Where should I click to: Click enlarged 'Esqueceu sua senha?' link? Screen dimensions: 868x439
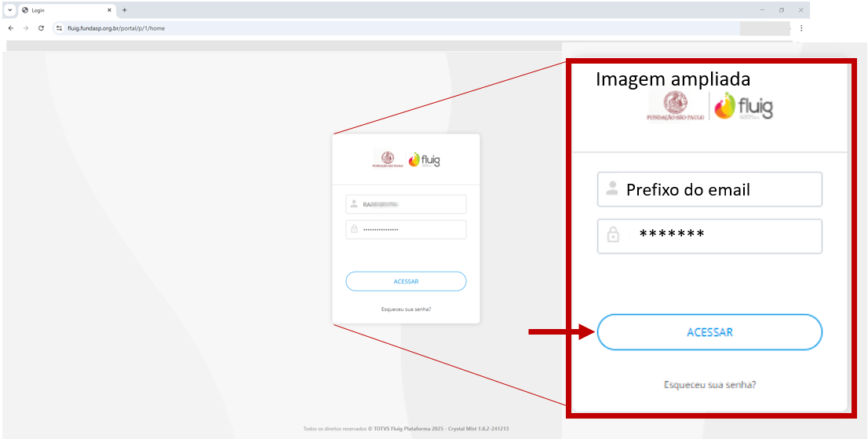point(709,384)
